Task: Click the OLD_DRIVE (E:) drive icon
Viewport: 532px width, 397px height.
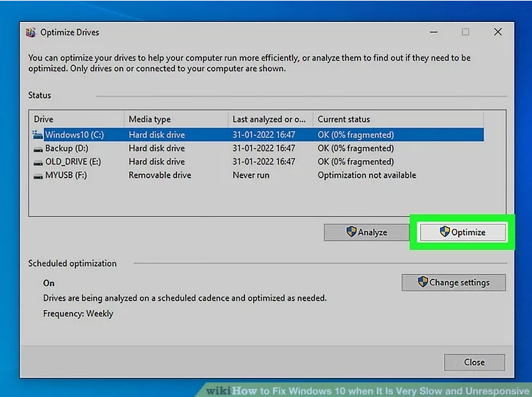Action: tap(38, 162)
